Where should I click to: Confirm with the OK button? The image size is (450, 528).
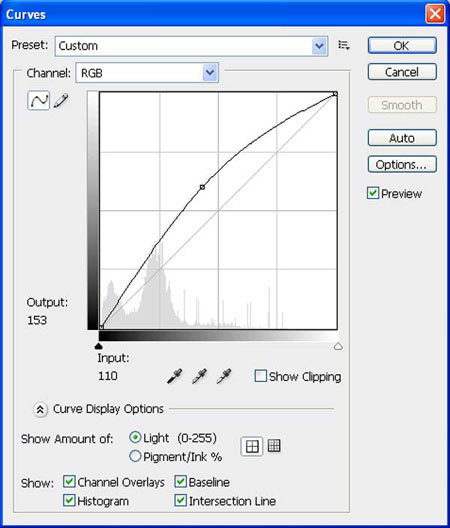click(402, 45)
